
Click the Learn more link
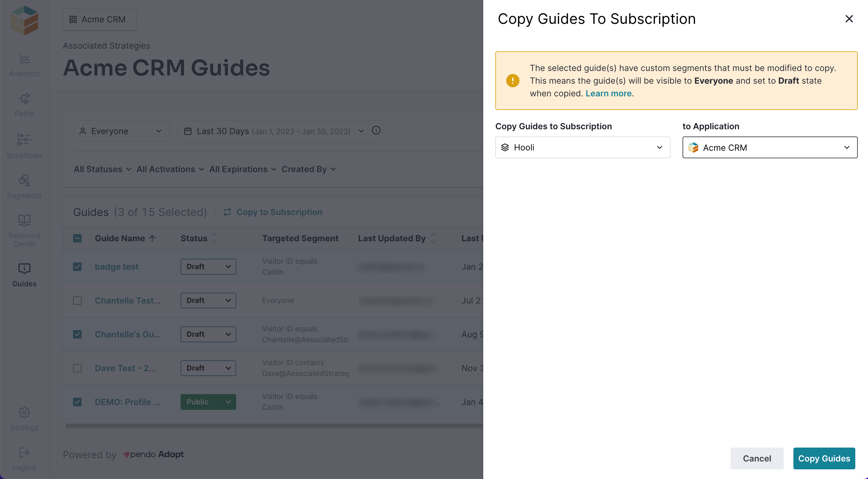click(608, 93)
